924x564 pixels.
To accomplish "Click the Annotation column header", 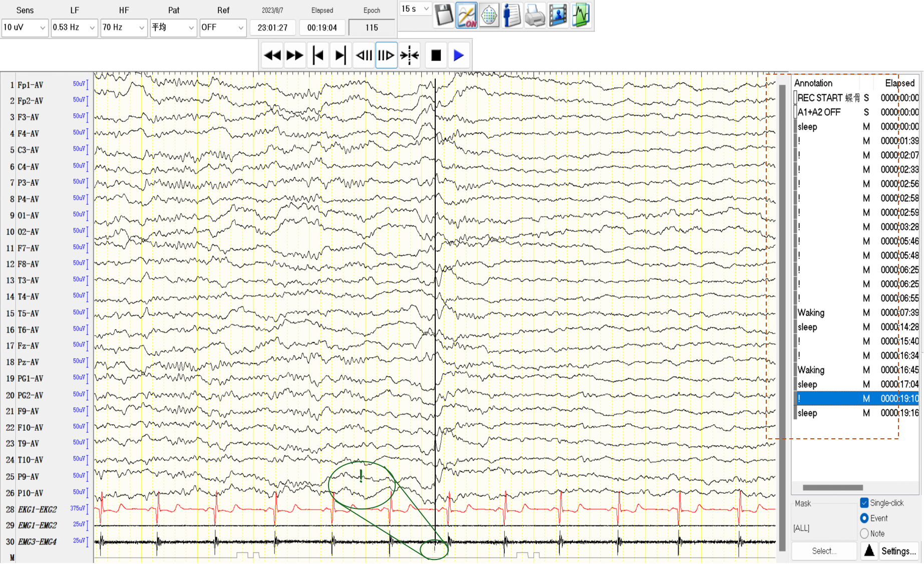I will [813, 83].
